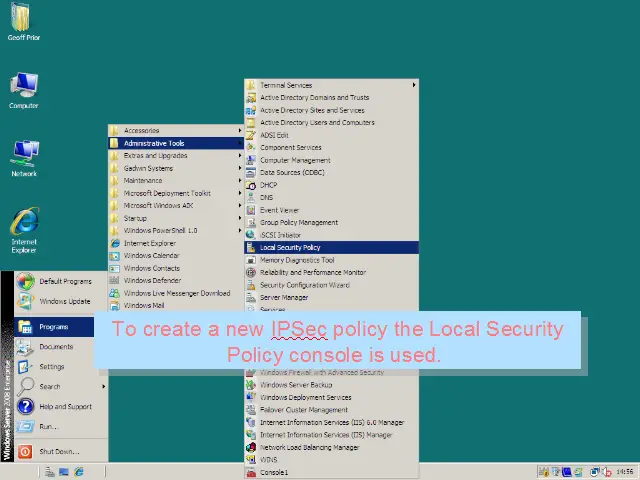The width and height of the screenshot is (640, 480).
Task: Click Server Manager quick launch taskbar icon
Action: (50, 472)
